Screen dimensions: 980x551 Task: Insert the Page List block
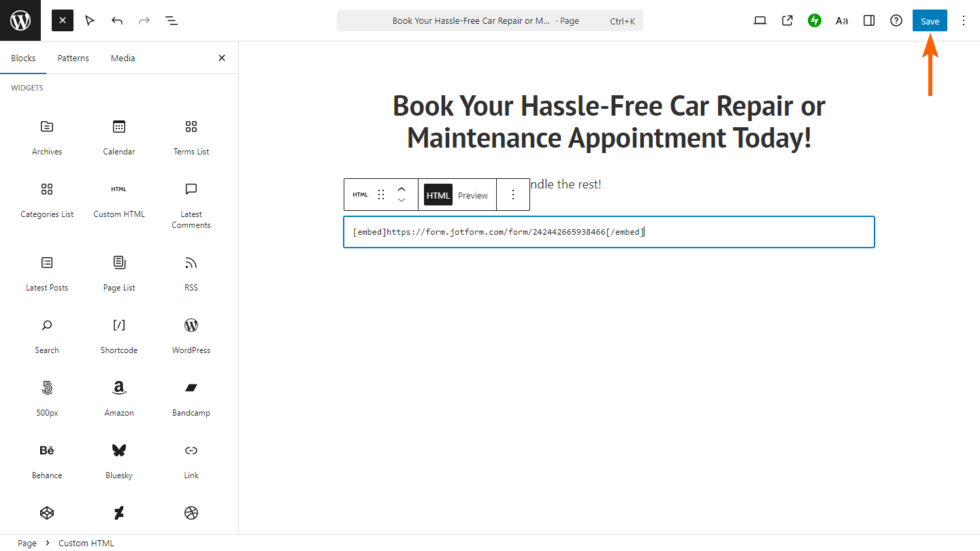click(119, 273)
